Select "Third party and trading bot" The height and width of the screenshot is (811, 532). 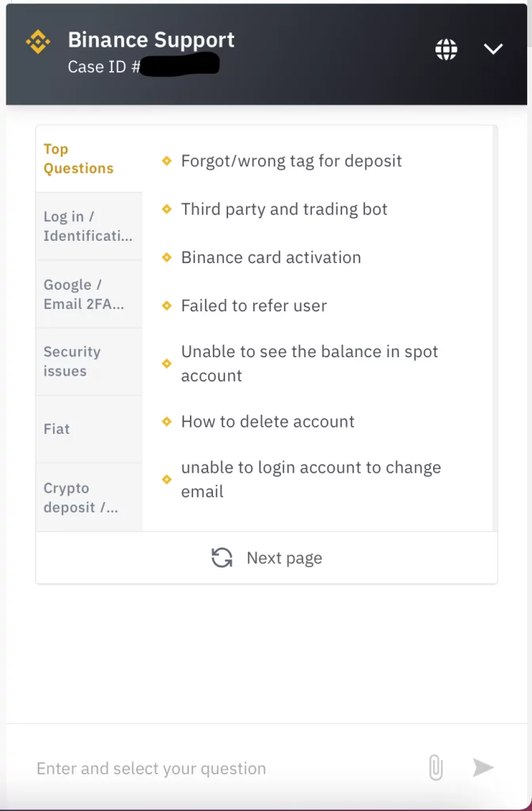click(x=284, y=209)
